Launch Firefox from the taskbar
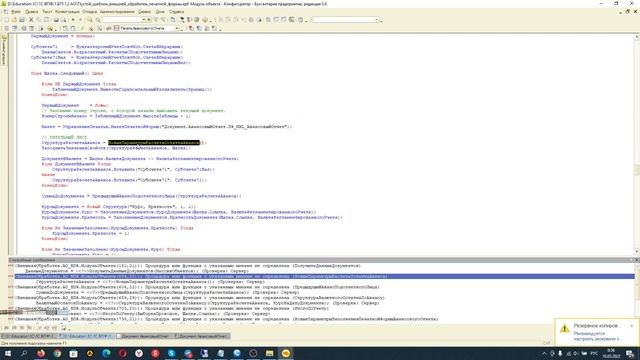This screenshot has height=360, width=640. pos(41,353)
